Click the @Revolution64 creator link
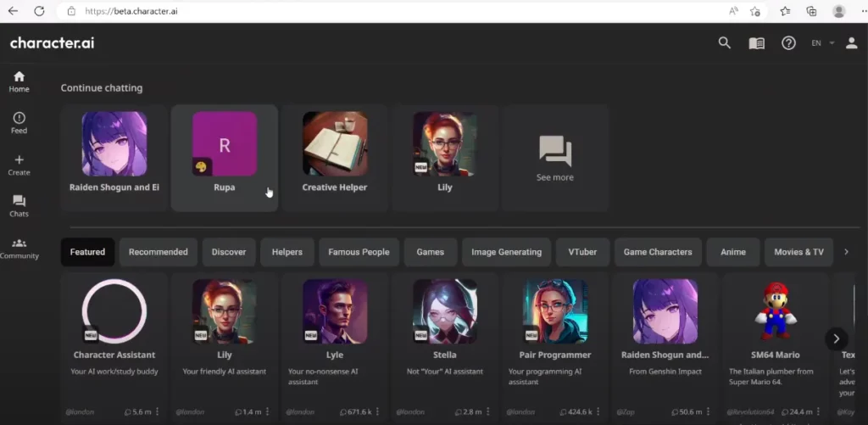This screenshot has height=425, width=868. (x=750, y=412)
